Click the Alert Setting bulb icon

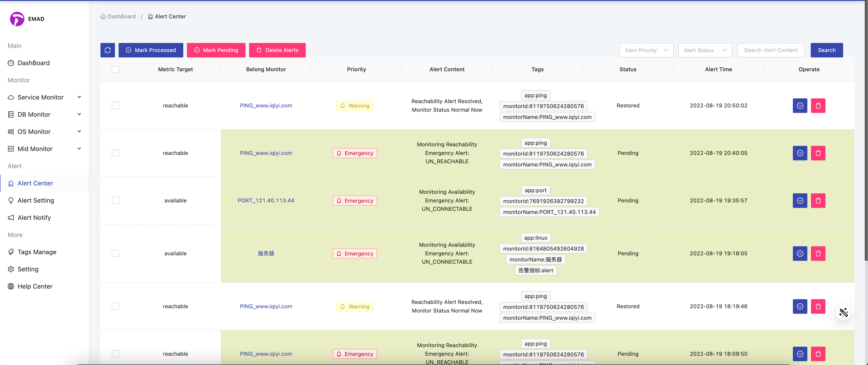[11, 200]
